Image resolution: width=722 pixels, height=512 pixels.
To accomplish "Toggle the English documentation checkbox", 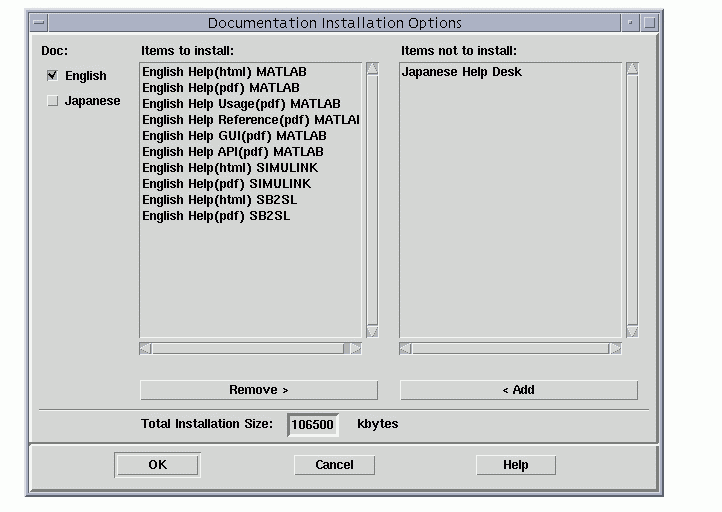I will 52,76.
